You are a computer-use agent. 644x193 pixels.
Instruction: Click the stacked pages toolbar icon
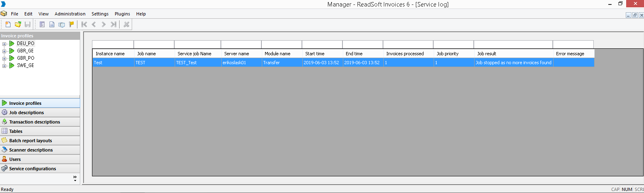62,24
